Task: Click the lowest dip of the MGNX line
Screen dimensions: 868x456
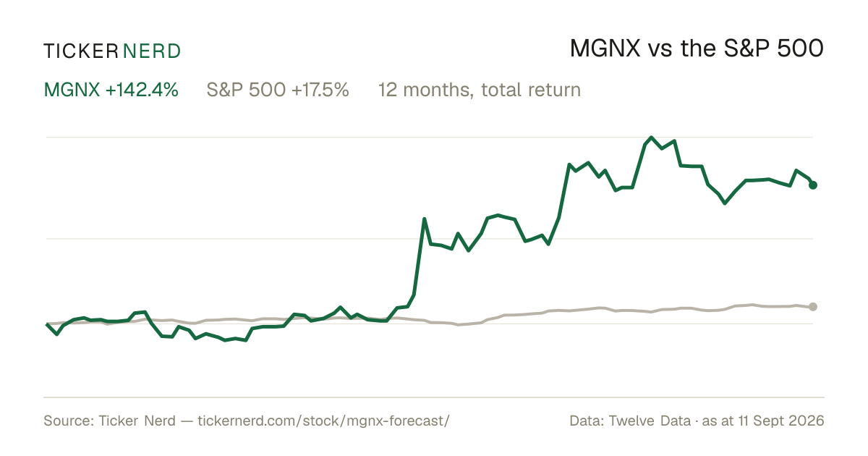Action: pyautogui.click(x=226, y=340)
